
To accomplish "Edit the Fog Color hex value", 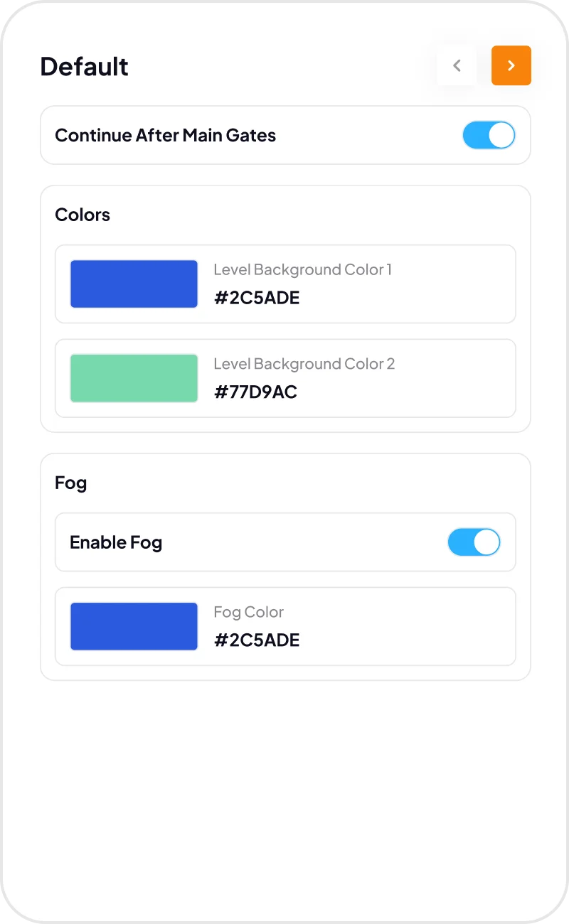I will 257,640.
